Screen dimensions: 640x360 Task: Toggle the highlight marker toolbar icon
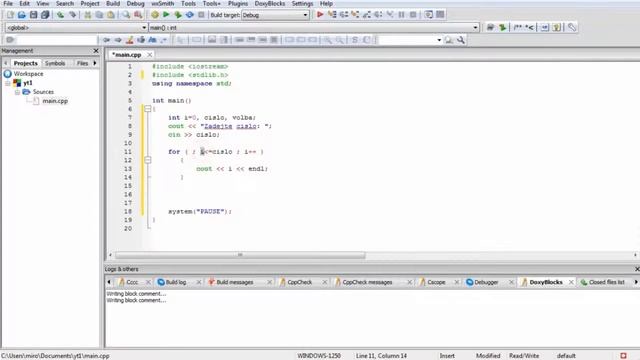(129, 40)
